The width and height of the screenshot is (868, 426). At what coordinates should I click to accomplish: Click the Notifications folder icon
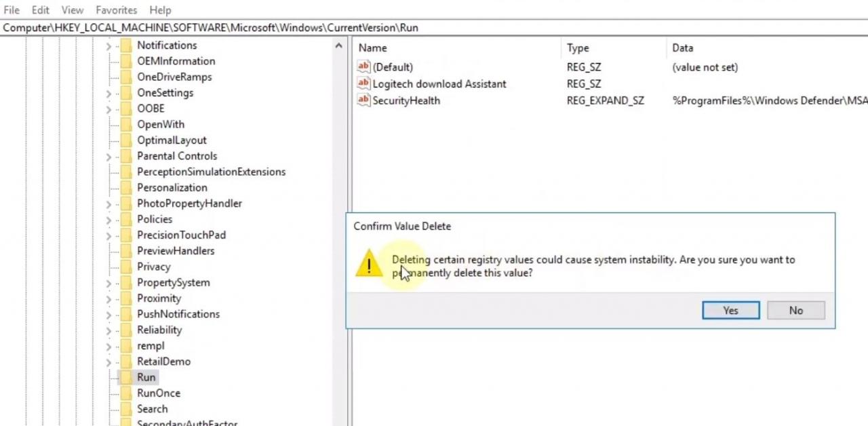tap(126, 45)
